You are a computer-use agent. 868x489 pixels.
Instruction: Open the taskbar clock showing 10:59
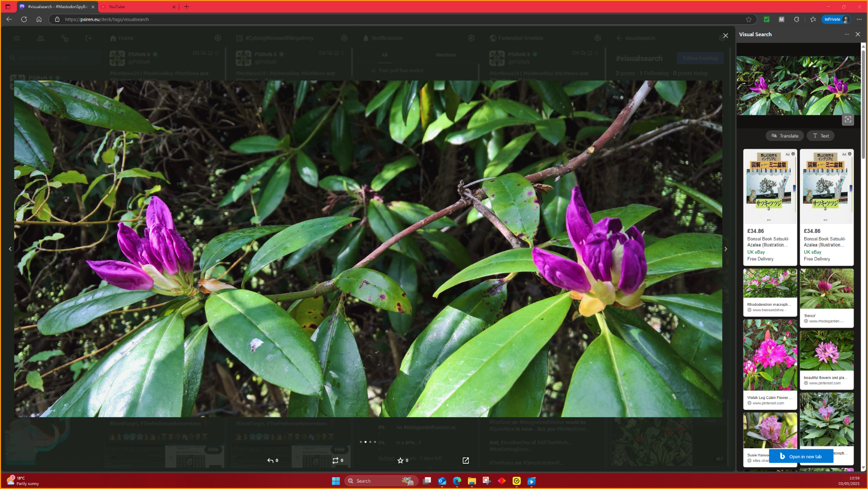click(849, 481)
